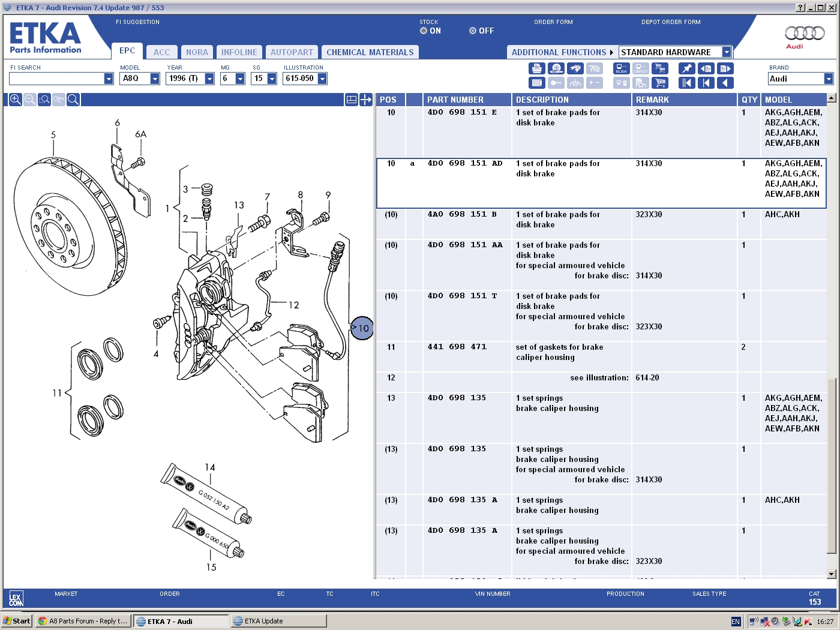The image size is (840, 630).
Task: Open the NORA tab
Action: [x=197, y=52]
